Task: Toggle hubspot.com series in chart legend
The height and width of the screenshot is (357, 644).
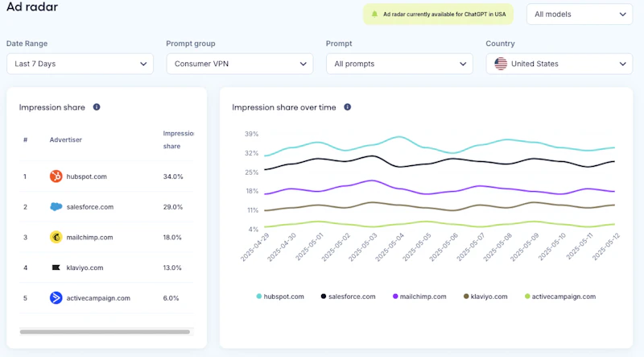Action: (280, 296)
